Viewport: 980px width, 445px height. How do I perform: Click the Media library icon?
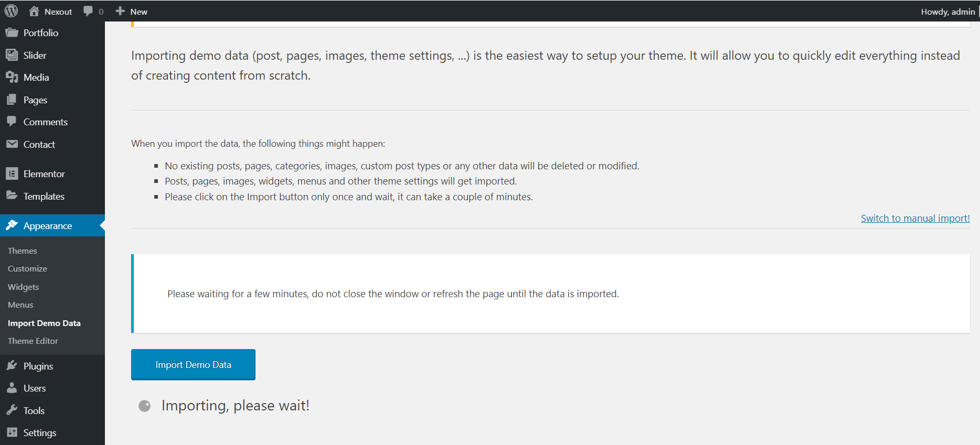(x=12, y=77)
